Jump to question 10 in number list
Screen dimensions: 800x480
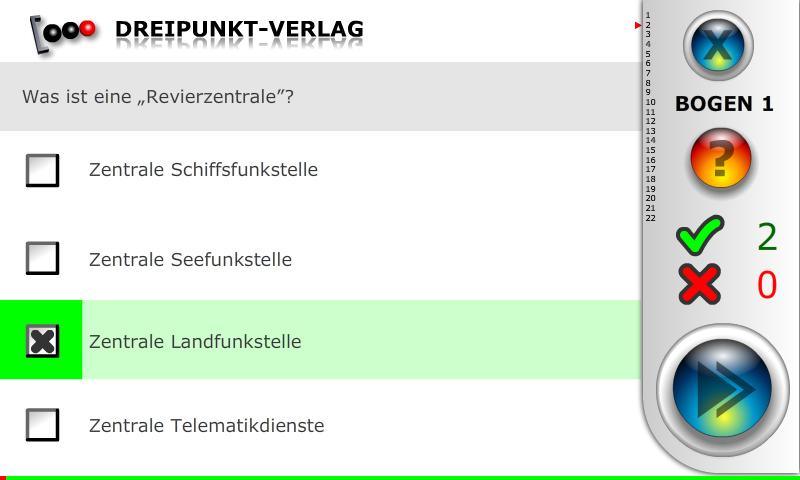[x=650, y=102]
